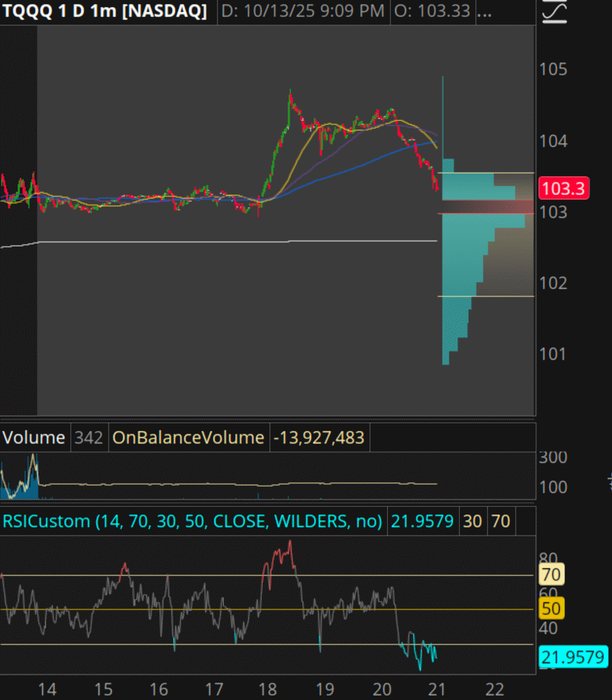Click the TQQQ 1 D 1m [NASDAQ] title
The height and width of the screenshot is (700, 612).
pos(105,11)
